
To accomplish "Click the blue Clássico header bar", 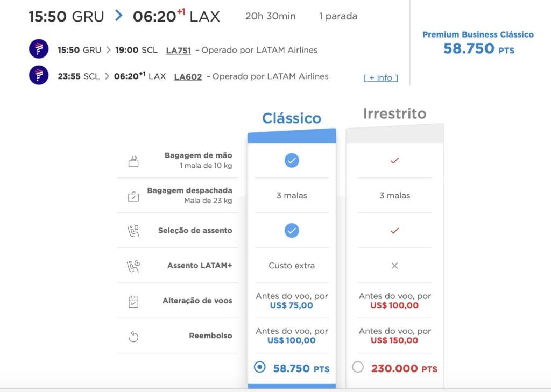I will pyautogui.click(x=292, y=136).
